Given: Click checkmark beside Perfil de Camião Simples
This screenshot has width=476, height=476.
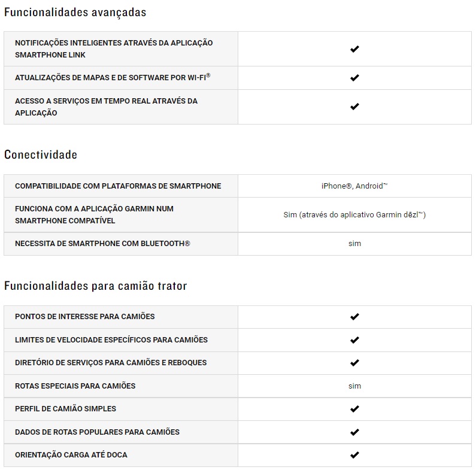Looking at the screenshot, I should pos(354,409).
